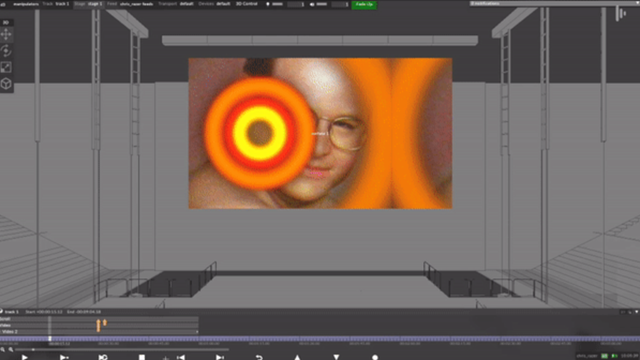Open the Track 'track 1' menu
This screenshot has height=360, width=640.
pos(56,4)
